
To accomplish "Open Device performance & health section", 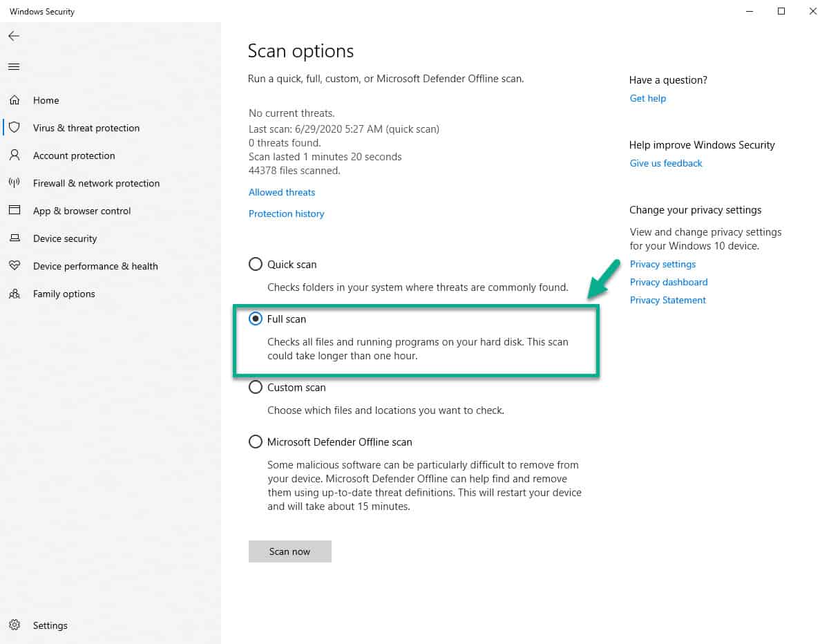I will point(95,266).
